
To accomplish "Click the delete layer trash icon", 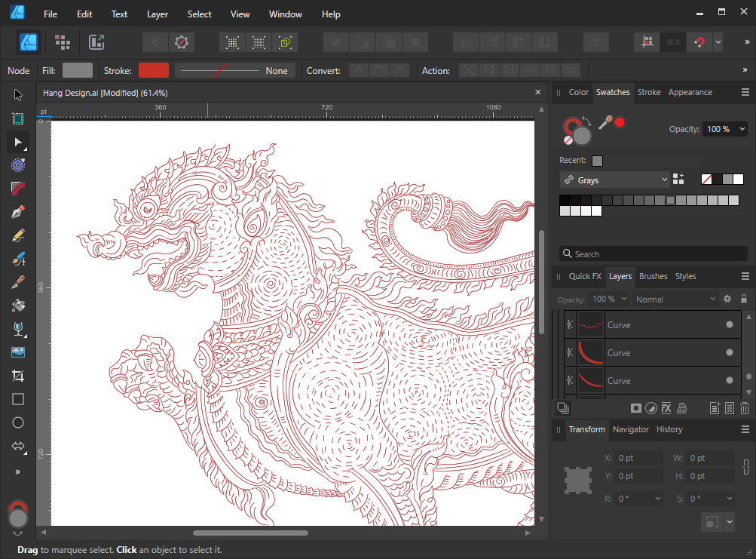I will pos(745,408).
